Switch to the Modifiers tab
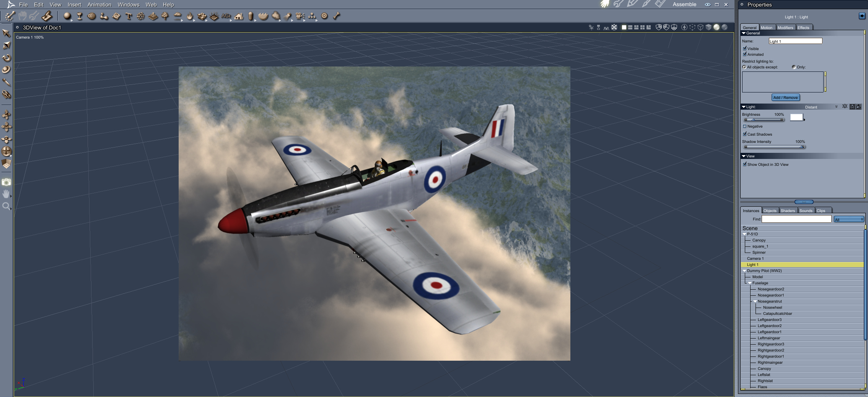868x397 pixels. (x=785, y=28)
